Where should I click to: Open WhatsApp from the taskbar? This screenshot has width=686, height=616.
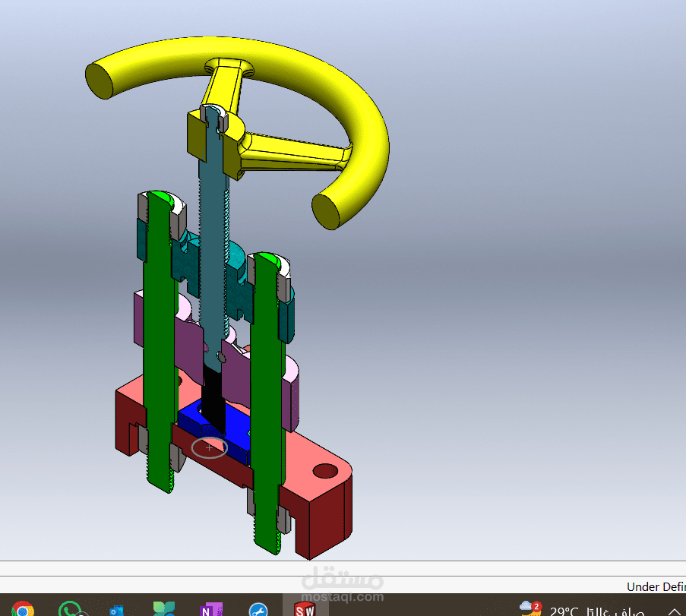(70, 610)
